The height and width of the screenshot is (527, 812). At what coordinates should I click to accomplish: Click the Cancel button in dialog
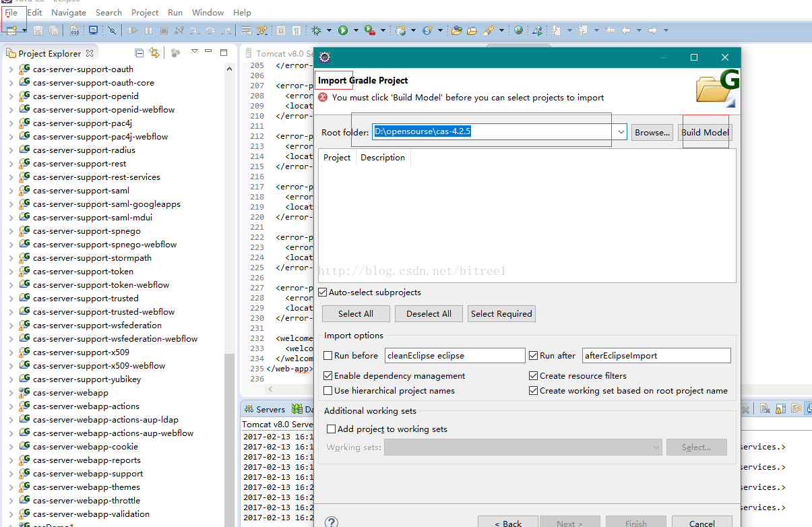click(x=701, y=523)
